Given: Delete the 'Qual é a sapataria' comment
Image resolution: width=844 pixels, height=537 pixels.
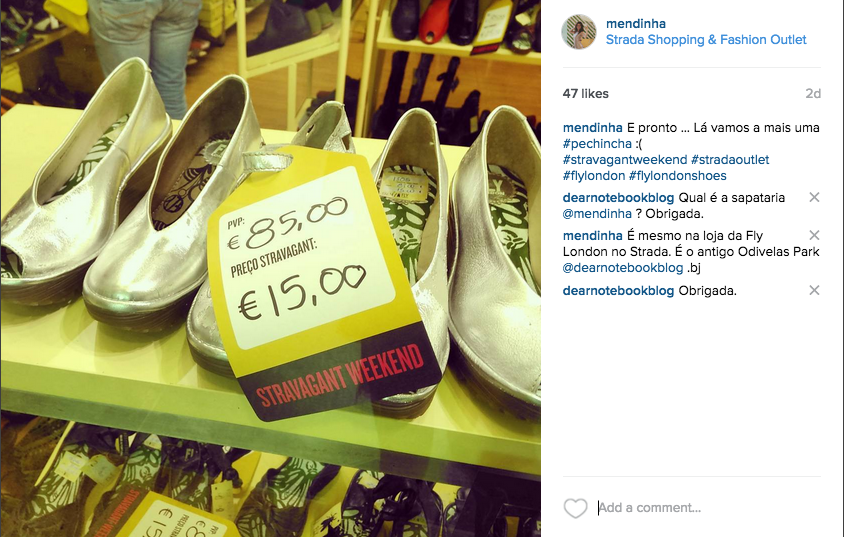Looking at the screenshot, I should point(814,197).
